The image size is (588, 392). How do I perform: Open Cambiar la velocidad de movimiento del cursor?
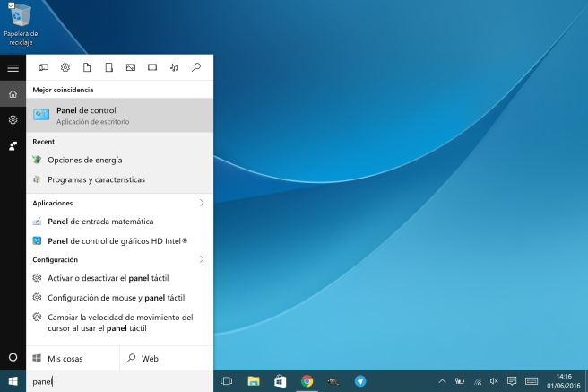119,323
